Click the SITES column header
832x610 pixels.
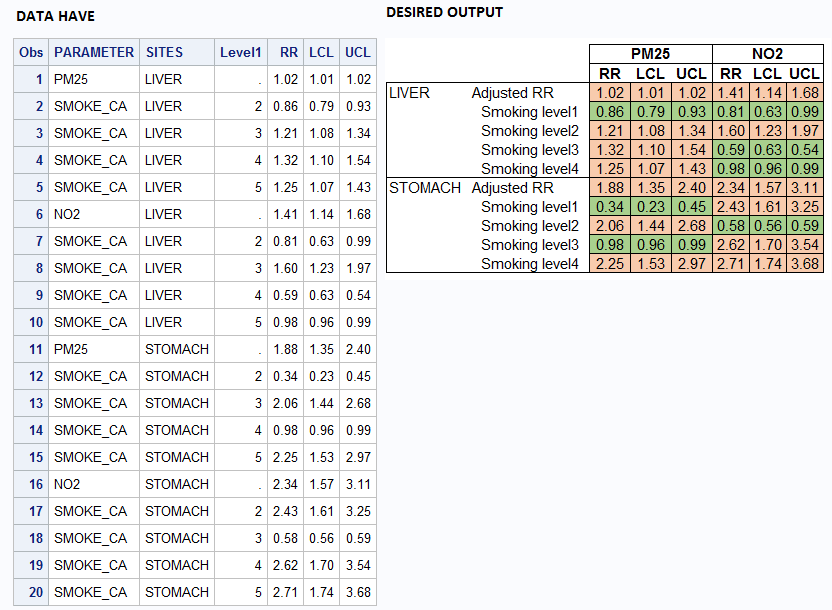pyautogui.click(x=164, y=52)
